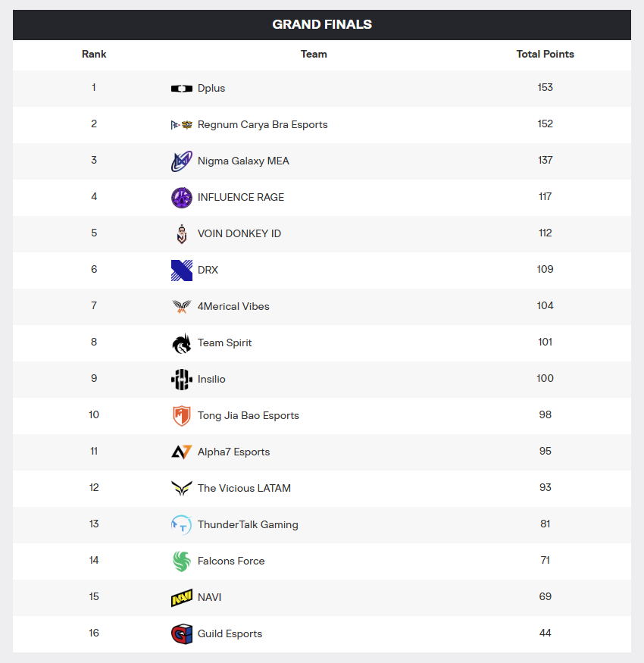Image resolution: width=644 pixels, height=663 pixels.
Task: Click the Dplus team logo
Action: click(x=182, y=89)
